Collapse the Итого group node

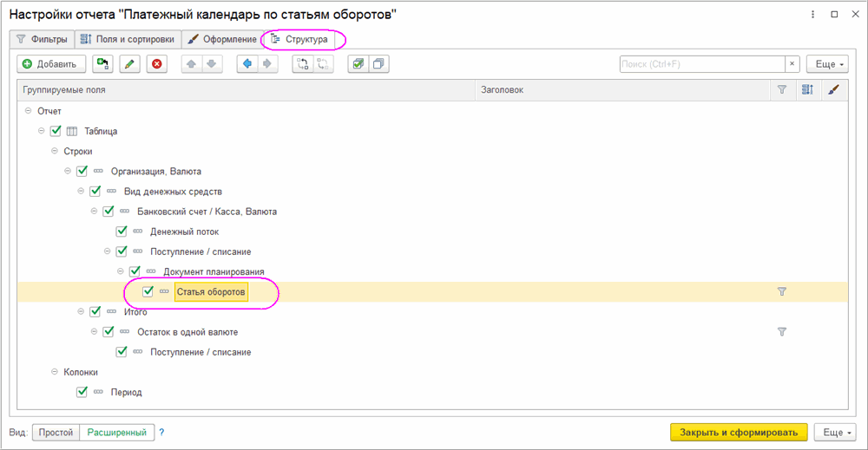pyautogui.click(x=81, y=311)
